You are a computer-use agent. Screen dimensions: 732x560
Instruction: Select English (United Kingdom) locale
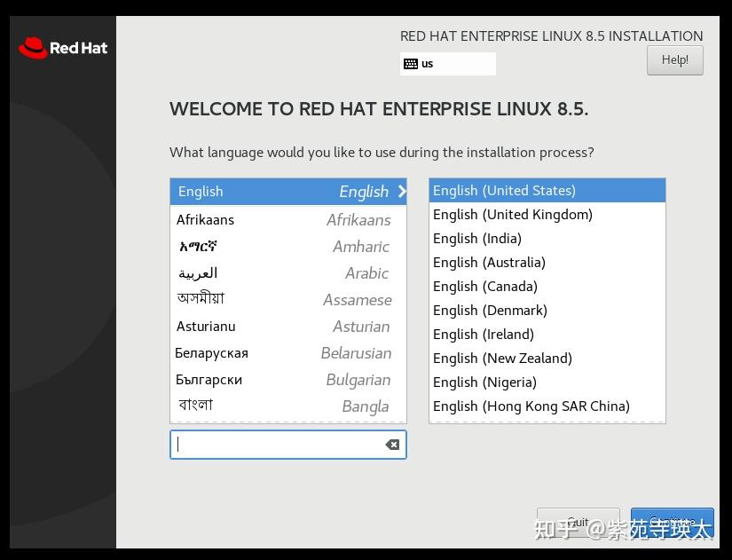(x=513, y=214)
